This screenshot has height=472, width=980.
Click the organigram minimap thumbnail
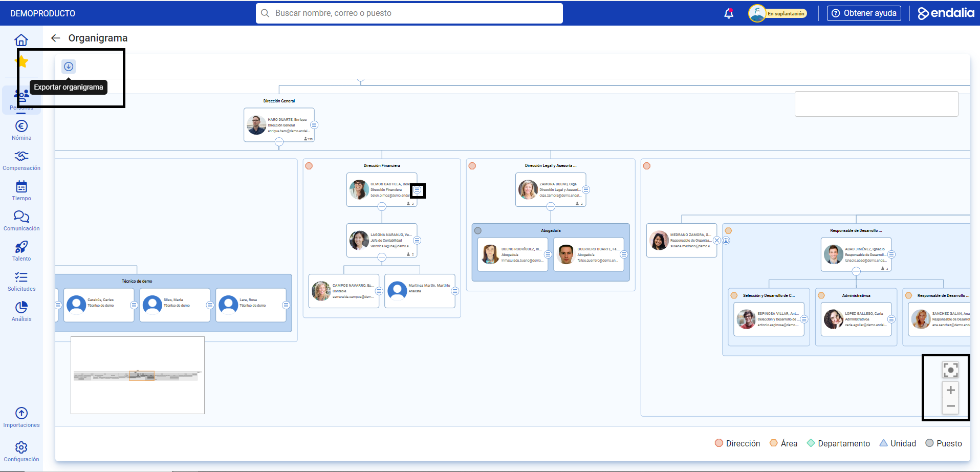tap(138, 375)
